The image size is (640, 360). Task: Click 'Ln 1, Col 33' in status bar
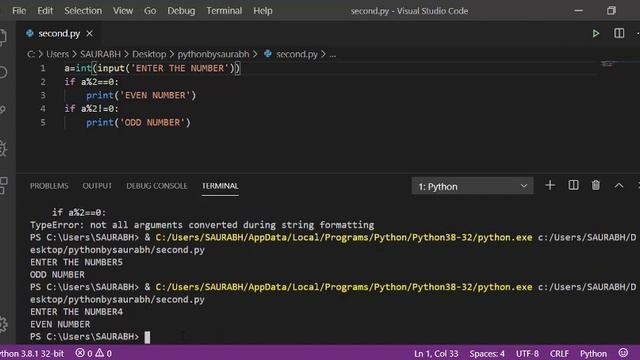pyautogui.click(x=436, y=353)
